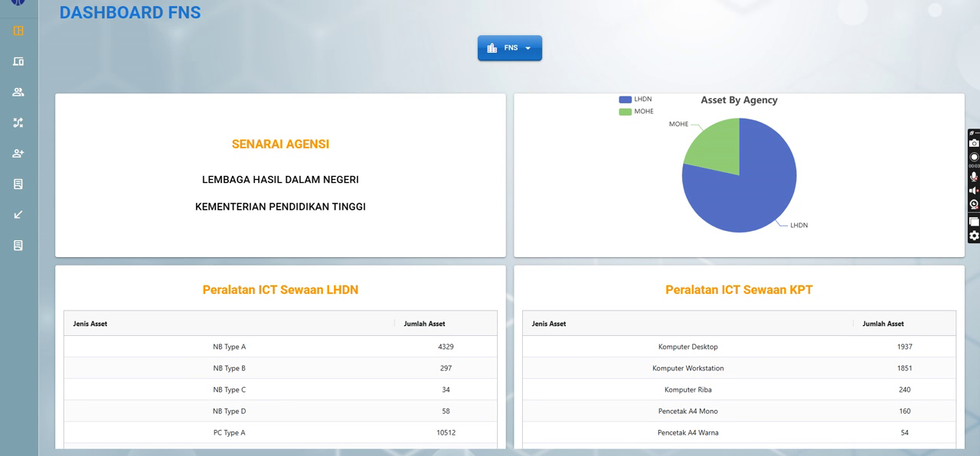
Task: Click the Komputer Desktop row
Action: (739, 347)
